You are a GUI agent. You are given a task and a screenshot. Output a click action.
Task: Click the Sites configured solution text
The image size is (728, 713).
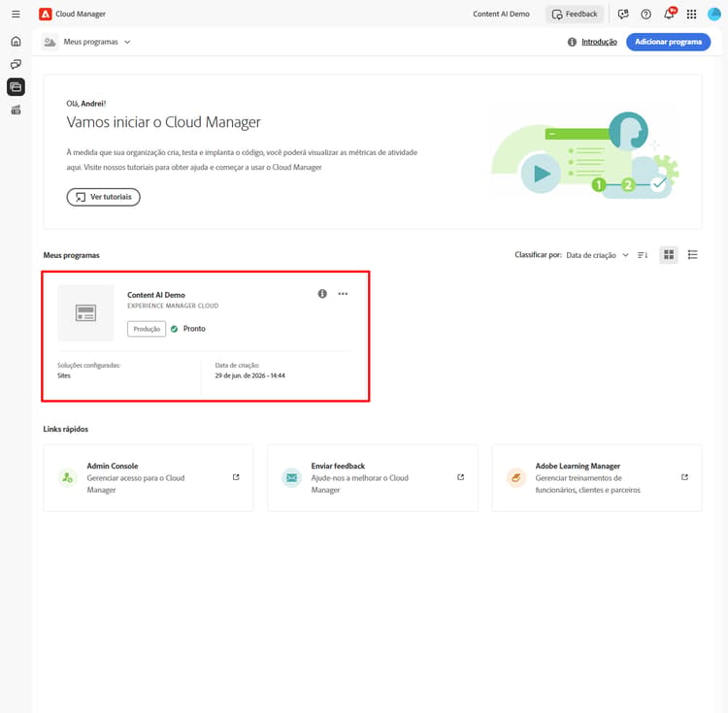(64, 375)
